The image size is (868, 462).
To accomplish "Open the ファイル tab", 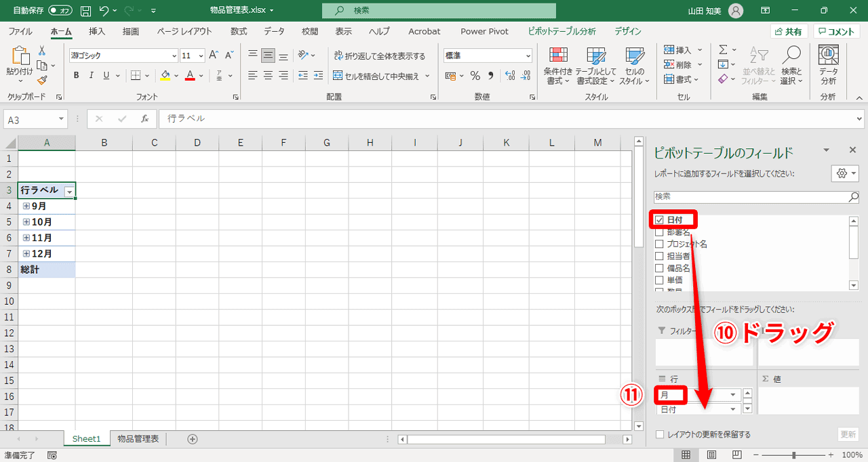I will (20, 31).
